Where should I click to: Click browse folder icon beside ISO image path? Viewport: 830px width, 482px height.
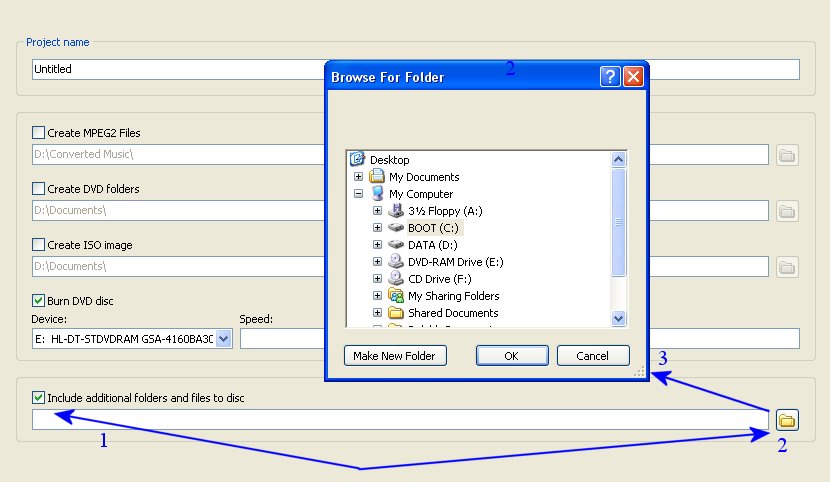point(787,267)
